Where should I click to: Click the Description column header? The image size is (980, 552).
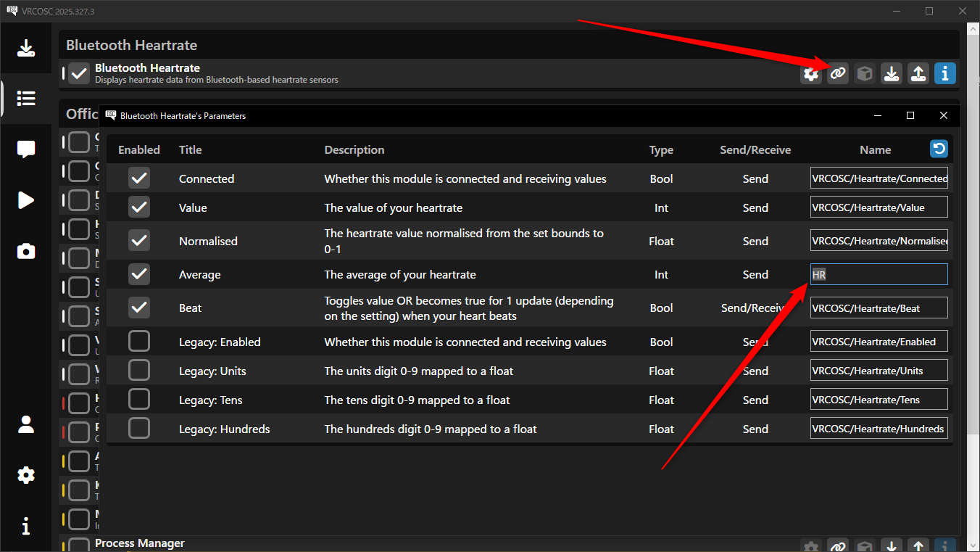[x=354, y=149]
